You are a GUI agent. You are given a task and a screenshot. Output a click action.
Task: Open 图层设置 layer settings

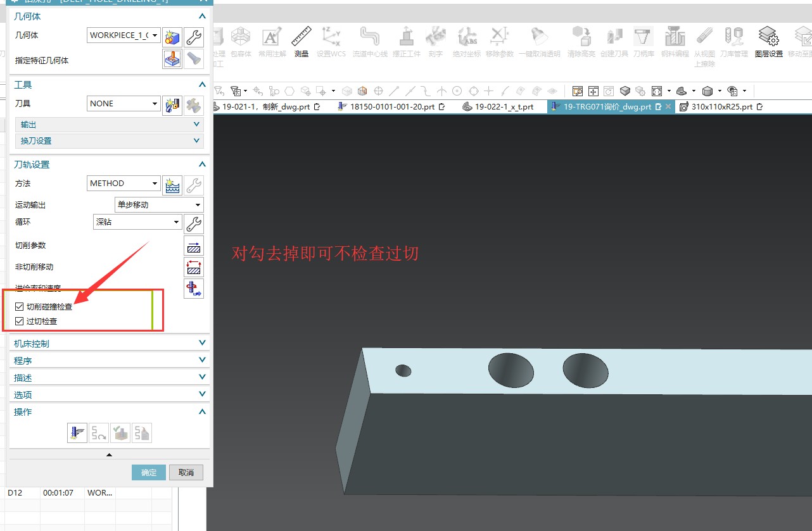click(768, 42)
